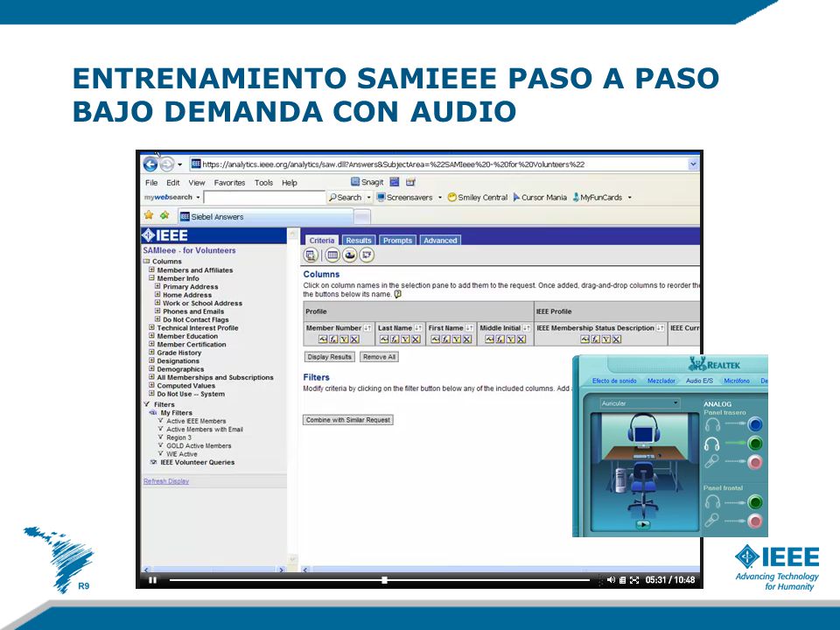
Task: Switch to the Advanced tab
Action: point(440,240)
